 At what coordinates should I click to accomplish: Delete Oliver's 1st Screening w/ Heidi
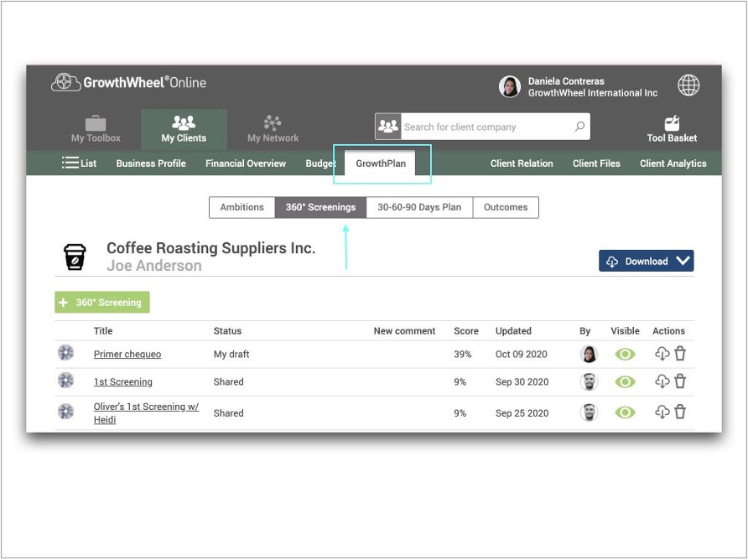pos(680,412)
